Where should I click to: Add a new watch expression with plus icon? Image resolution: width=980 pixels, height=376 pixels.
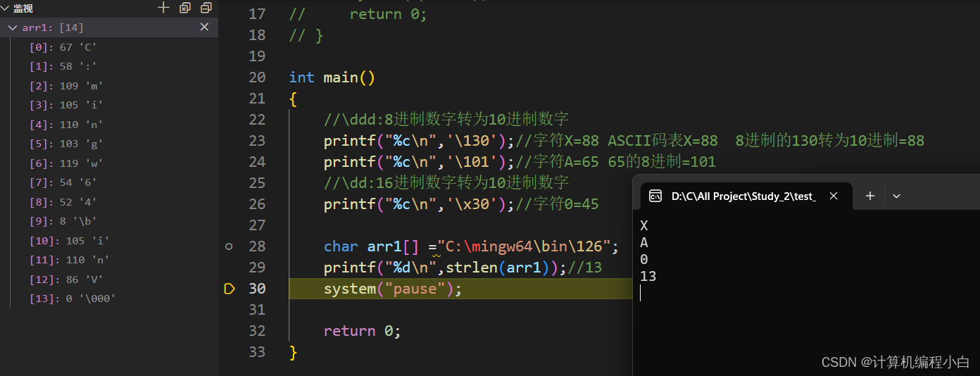(x=163, y=8)
